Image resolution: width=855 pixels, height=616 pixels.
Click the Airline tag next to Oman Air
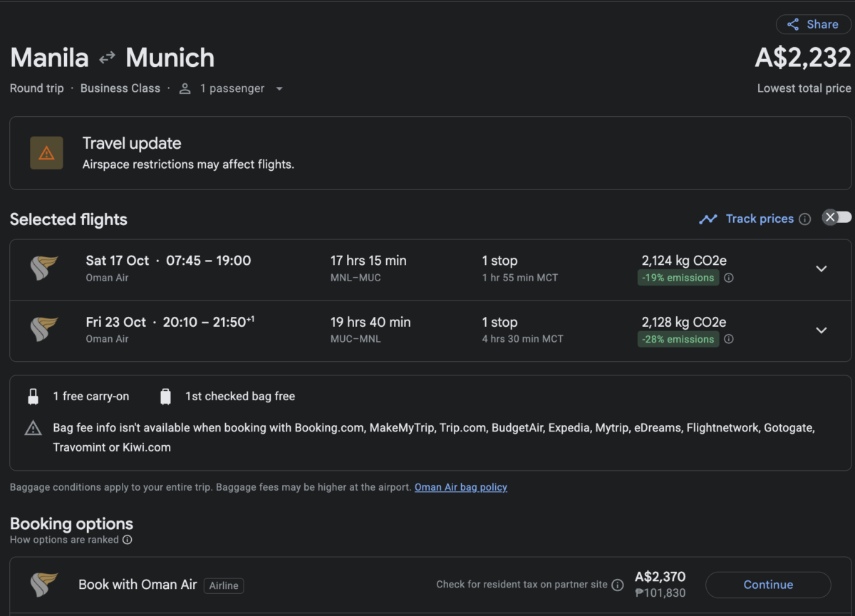click(x=224, y=585)
